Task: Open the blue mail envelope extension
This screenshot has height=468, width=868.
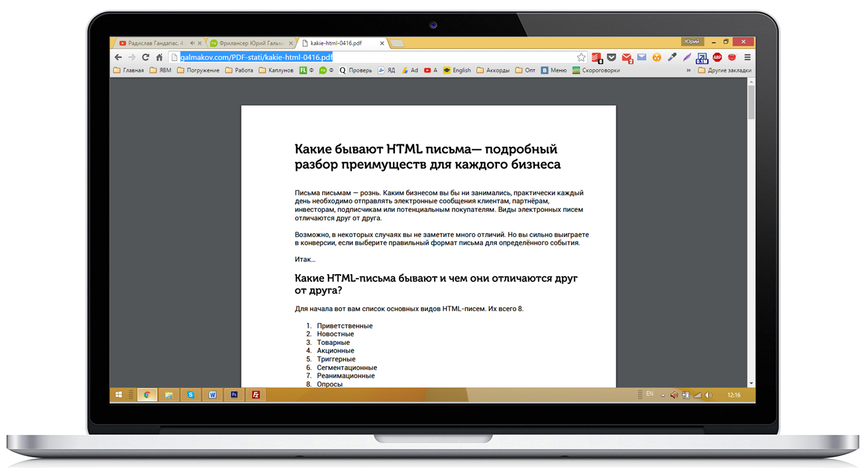Action: pos(641,58)
